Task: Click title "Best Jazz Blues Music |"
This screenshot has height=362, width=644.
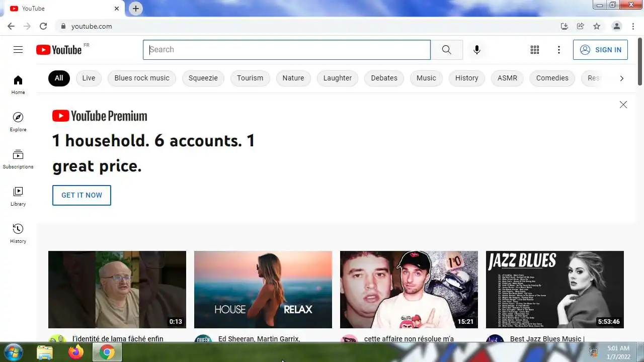Action: click(547, 339)
